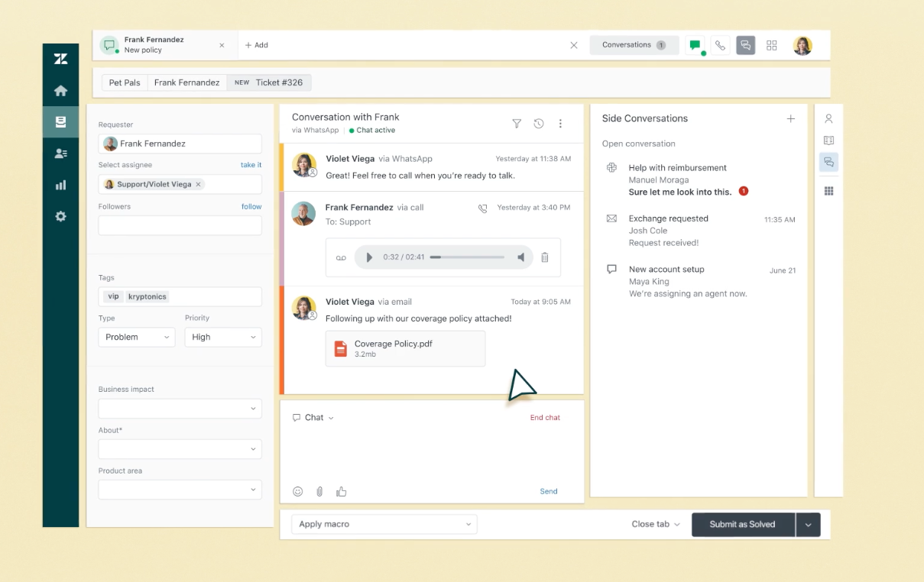The width and height of the screenshot is (924, 582).
Task: Open the Apply macro dropdown
Action: point(384,524)
